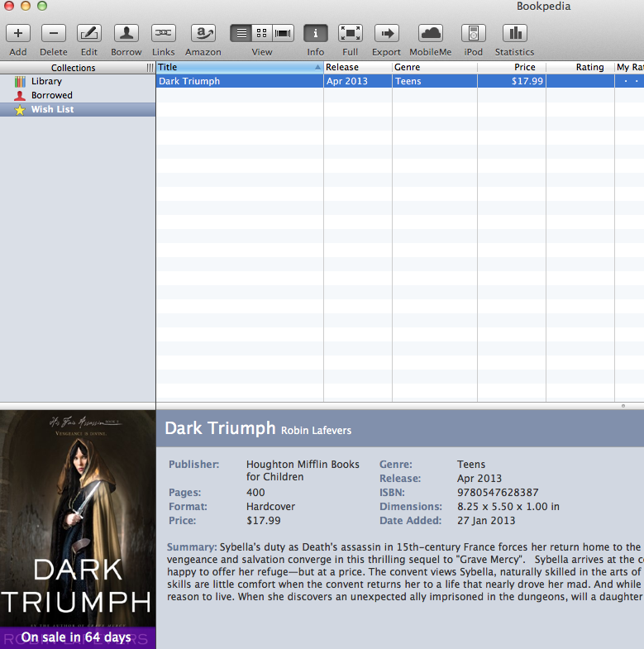
Task: Switch to grid view mode
Action: click(262, 34)
